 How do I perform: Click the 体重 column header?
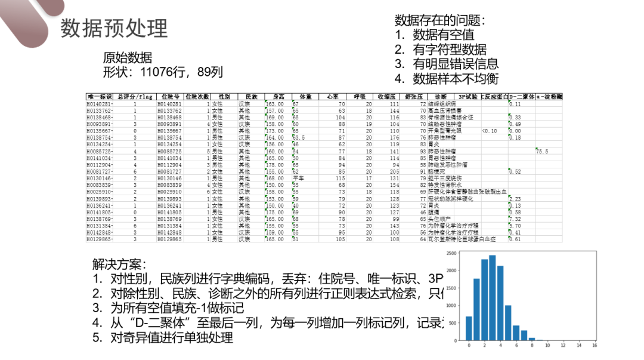[305, 97]
